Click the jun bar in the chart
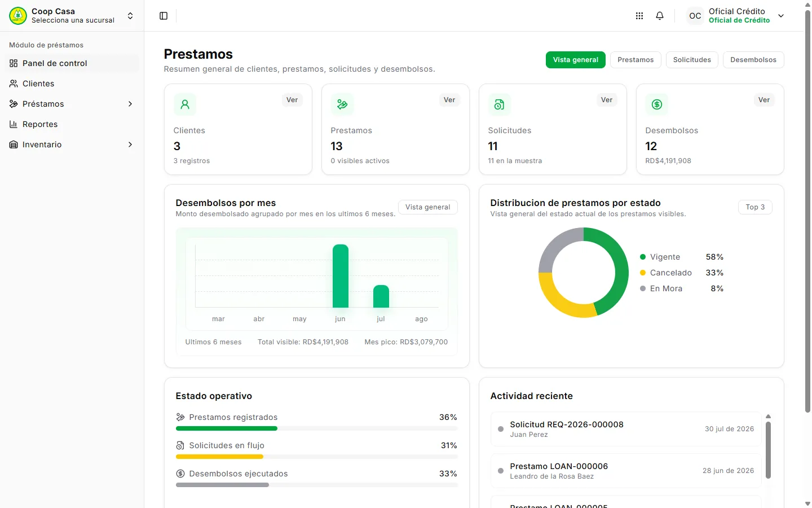The width and height of the screenshot is (812, 508). click(x=341, y=276)
